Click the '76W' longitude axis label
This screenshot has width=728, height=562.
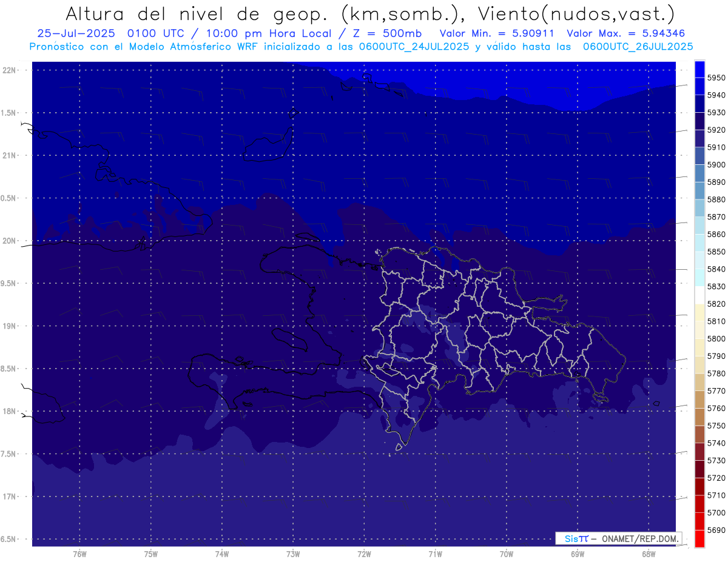79,554
